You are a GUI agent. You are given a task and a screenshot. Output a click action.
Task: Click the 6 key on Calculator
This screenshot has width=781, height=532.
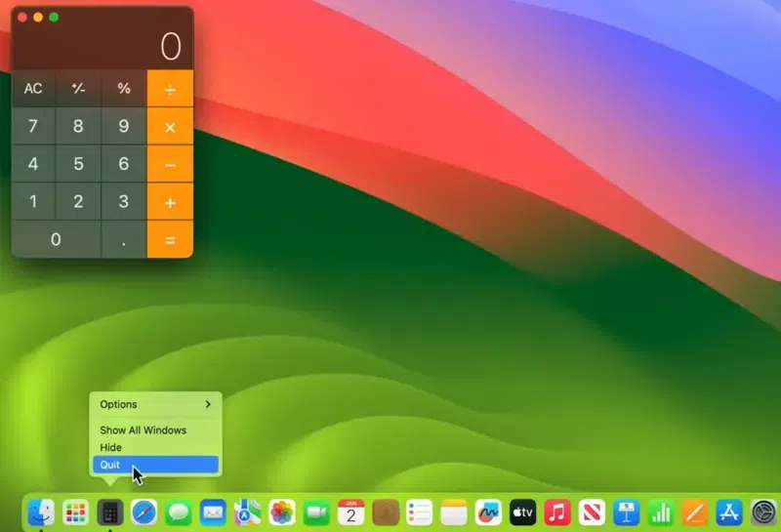coord(124,164)
